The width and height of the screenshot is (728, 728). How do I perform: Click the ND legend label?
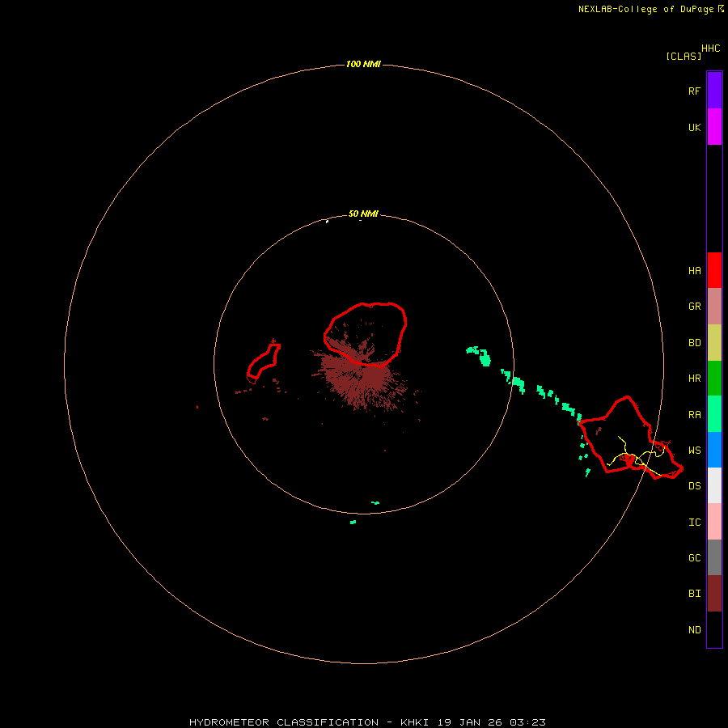click(694, 630)
